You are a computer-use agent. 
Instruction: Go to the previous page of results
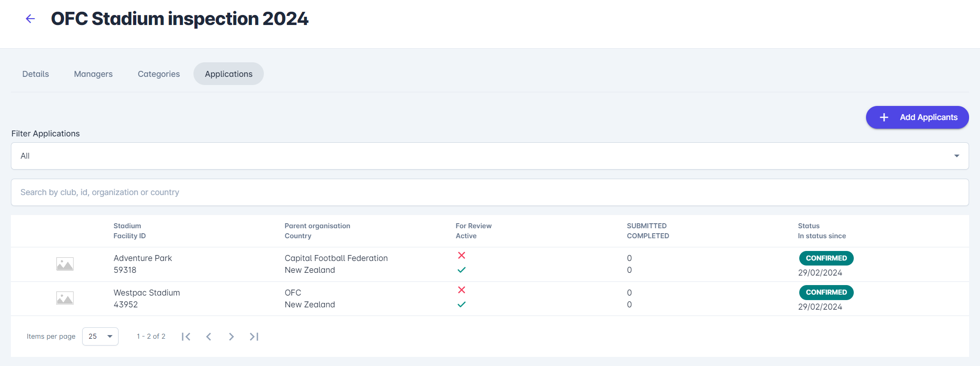pos(208,336)
